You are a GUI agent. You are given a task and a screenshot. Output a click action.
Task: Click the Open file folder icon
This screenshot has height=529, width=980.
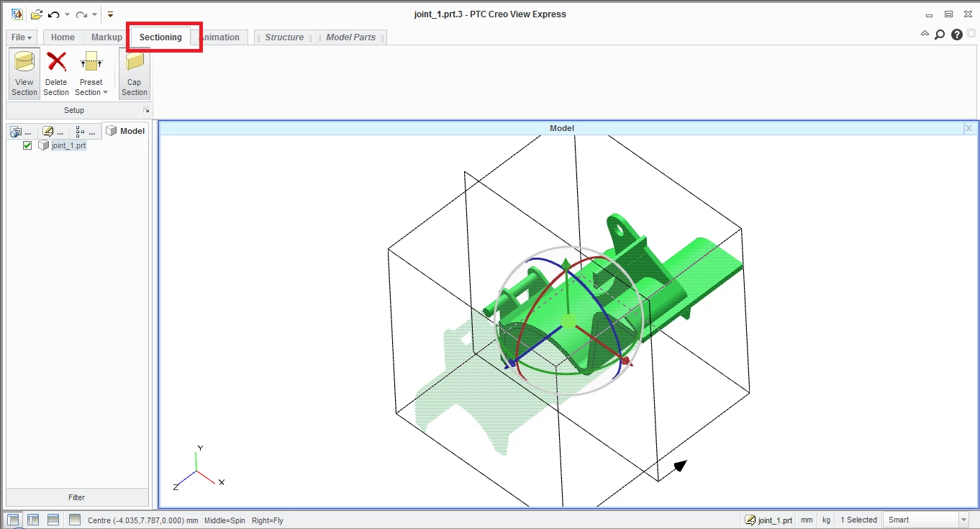[x=37, y=14]
